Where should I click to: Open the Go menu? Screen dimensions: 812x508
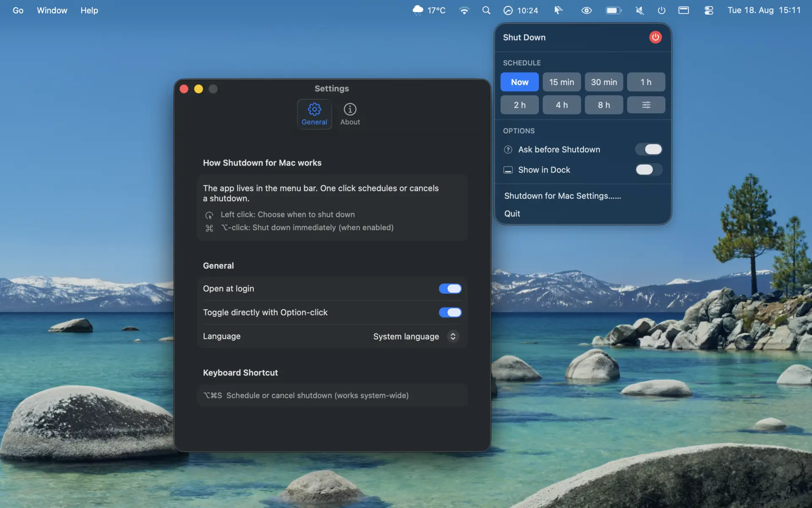tap(18, 10)
